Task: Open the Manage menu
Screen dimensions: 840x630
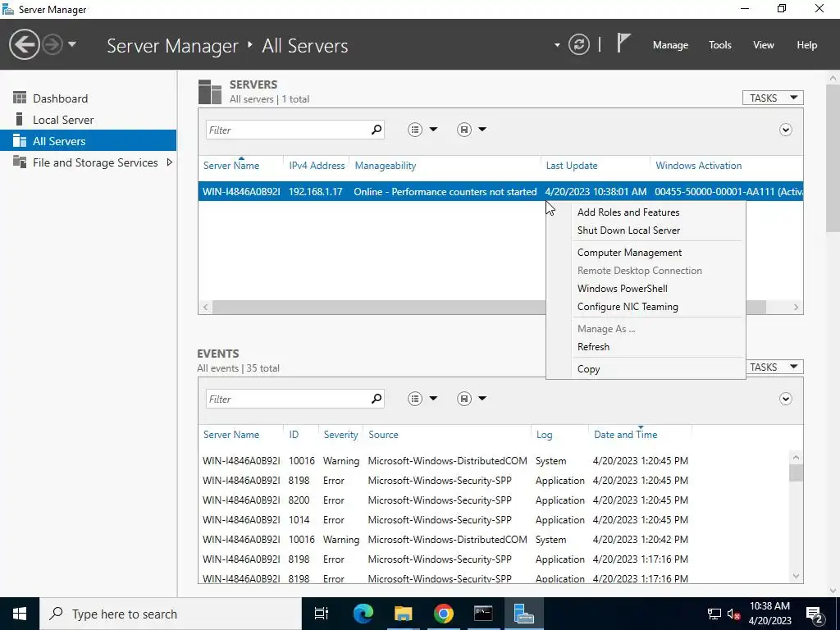Action: pyautogui.click(x=670, y=45)
